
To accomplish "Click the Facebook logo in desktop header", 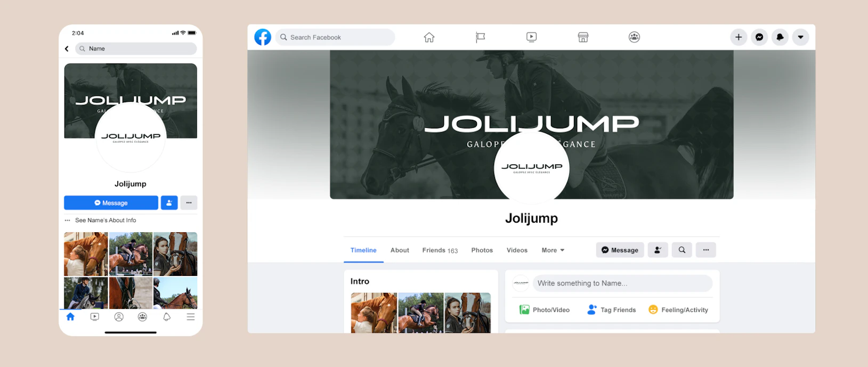I will pos(263,37).
